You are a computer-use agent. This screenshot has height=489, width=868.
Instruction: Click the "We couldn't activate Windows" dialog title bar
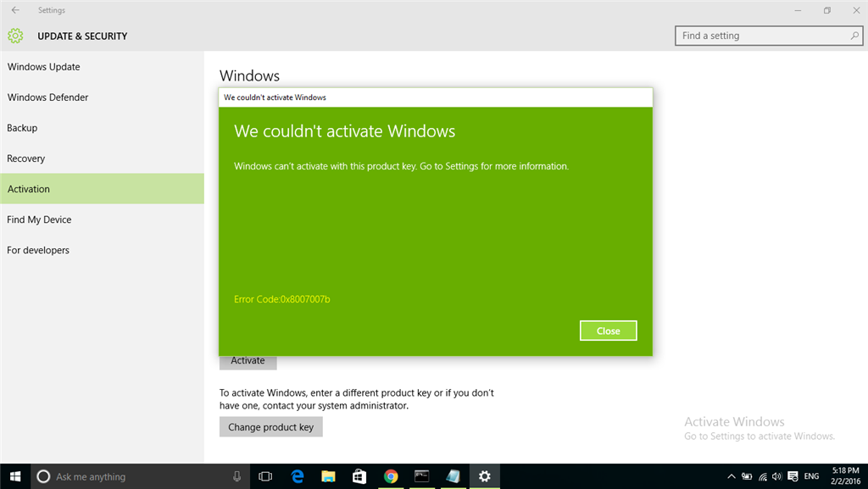pos(436,97)
